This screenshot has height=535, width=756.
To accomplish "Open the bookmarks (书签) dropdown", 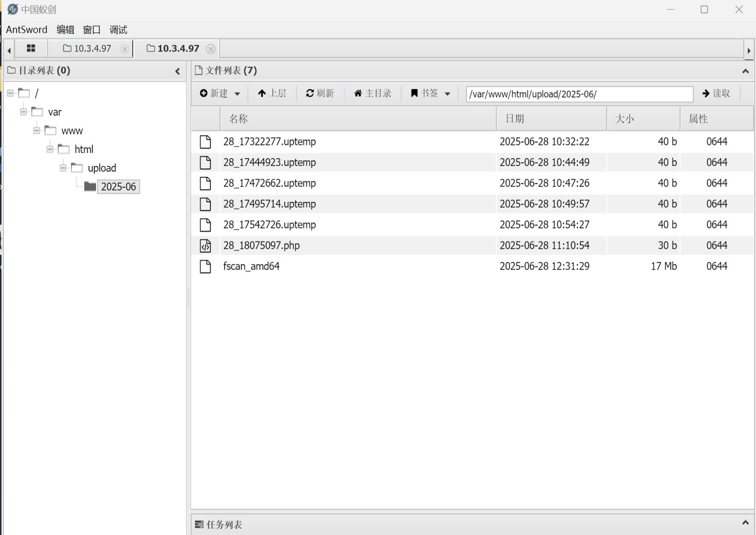I will pos(430,93).
